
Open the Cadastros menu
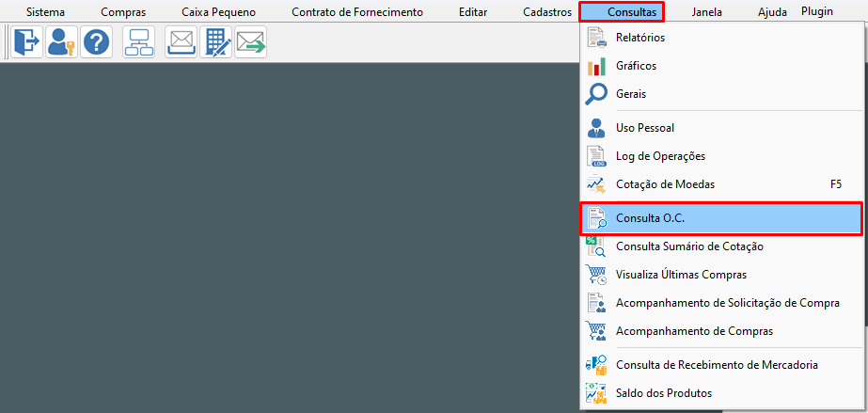(547, 12)
